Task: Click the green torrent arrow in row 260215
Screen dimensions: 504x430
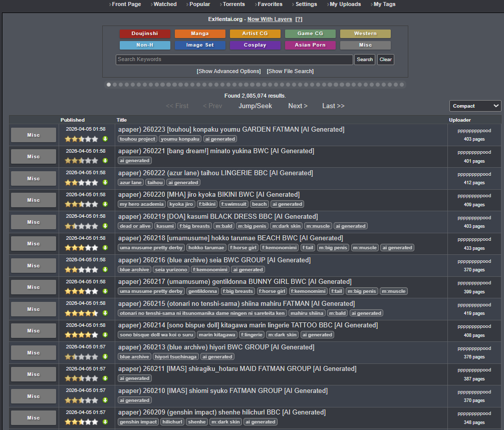Action: [105, 313]
